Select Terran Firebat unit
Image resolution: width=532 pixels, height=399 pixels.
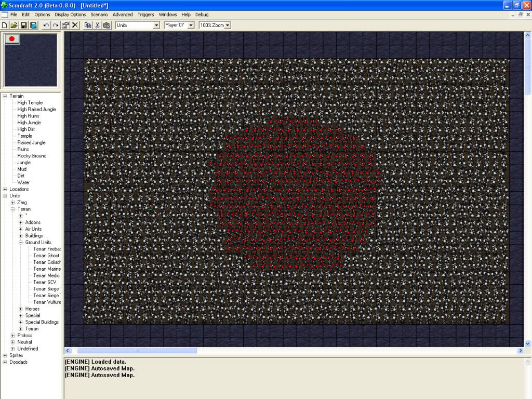(47, 249)
